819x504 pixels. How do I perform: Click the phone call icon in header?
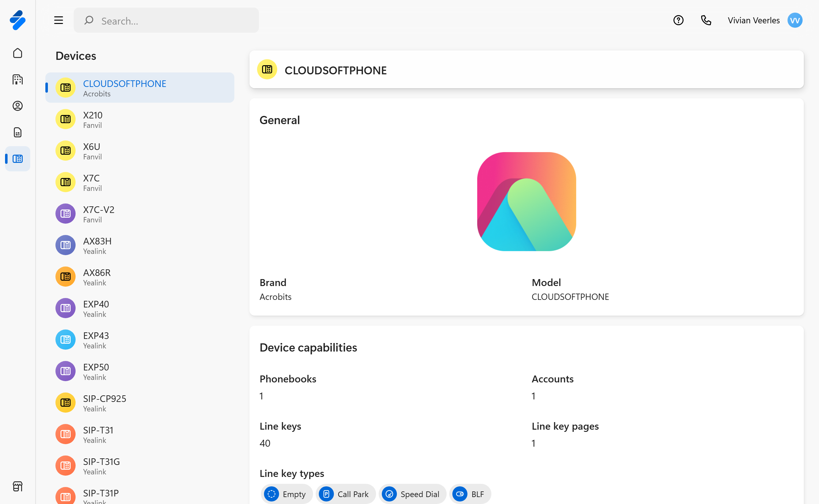[706, 20]
